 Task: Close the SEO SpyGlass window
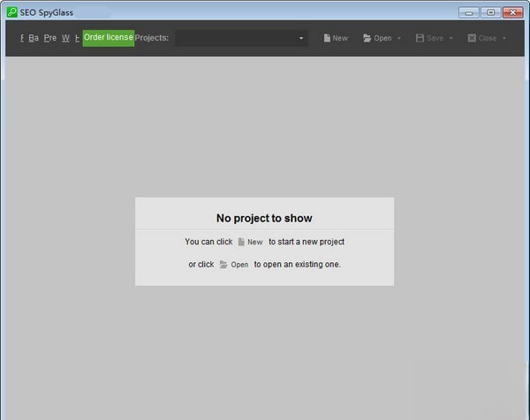(x=512, y=12)
